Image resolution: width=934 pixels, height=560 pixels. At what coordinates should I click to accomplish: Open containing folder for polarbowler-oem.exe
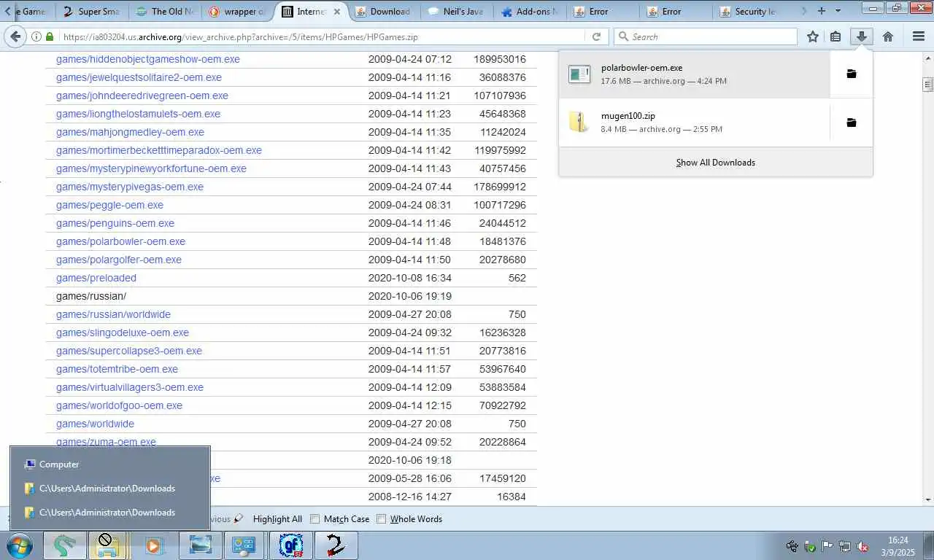pyautogui.click(x=851, y=74)
